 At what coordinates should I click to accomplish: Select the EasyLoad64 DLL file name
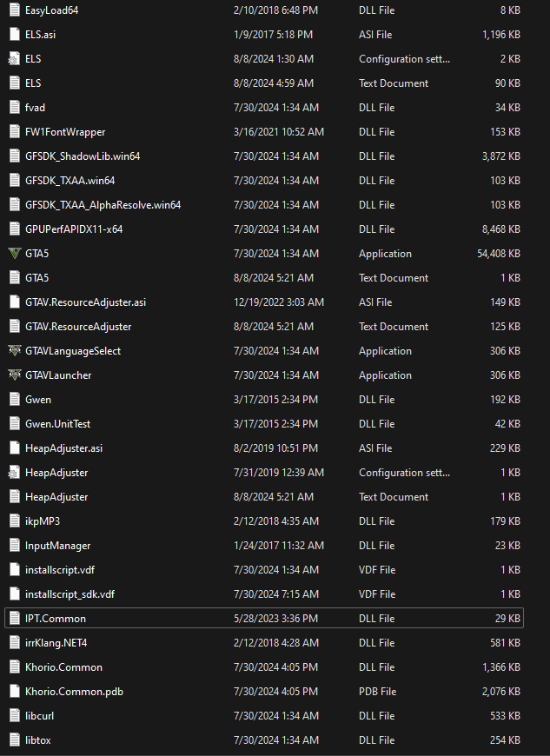pos(53,10)
